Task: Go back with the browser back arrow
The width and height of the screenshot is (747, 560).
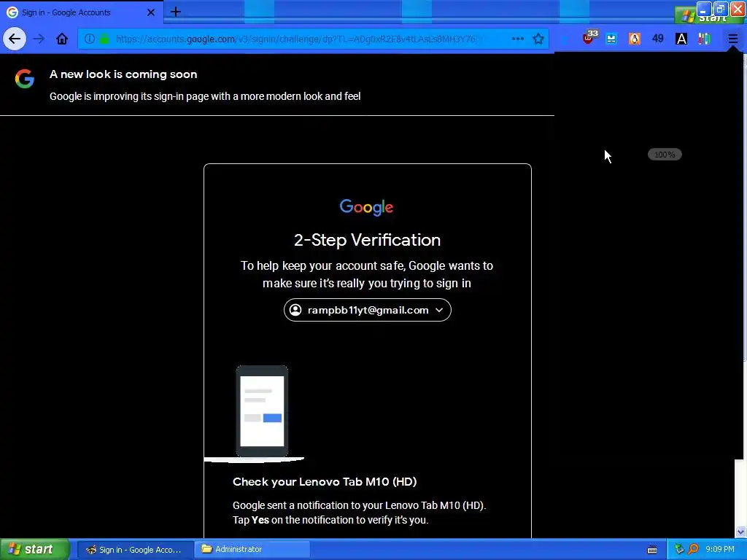Action: click(x=15, y=39)
